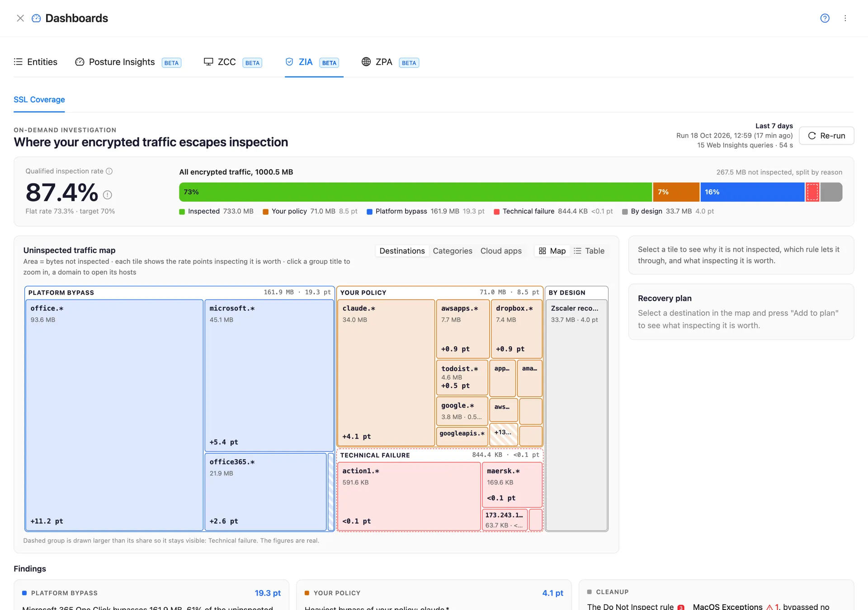Open the help question mark icon
Screen dimensions: 868x610
point(825,18)
